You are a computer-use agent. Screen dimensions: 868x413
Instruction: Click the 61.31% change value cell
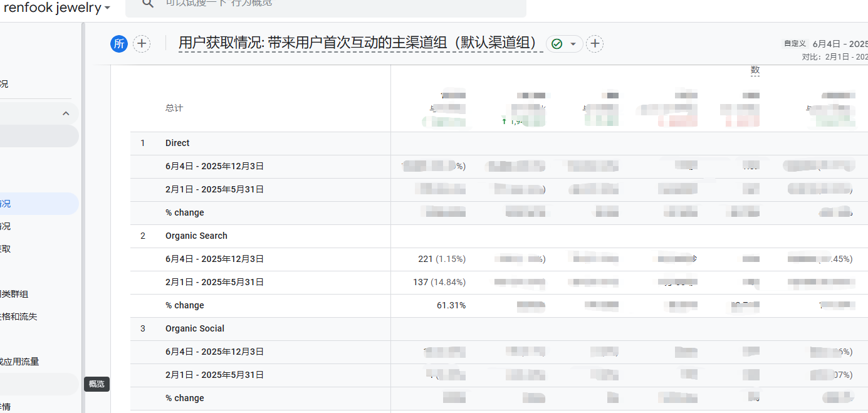point(451,305)
